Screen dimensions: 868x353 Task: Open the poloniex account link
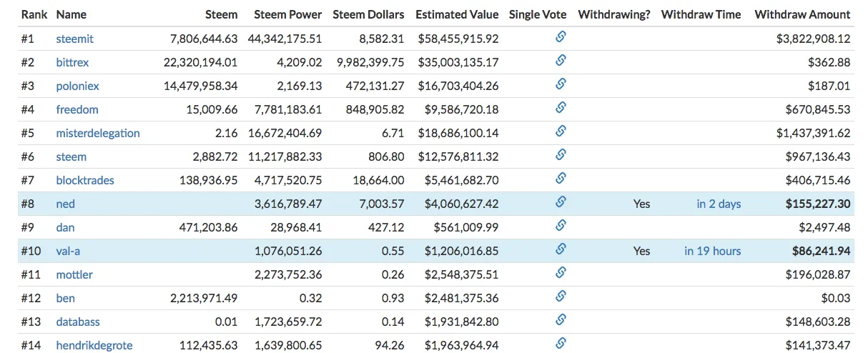click(x=77, y=86)
